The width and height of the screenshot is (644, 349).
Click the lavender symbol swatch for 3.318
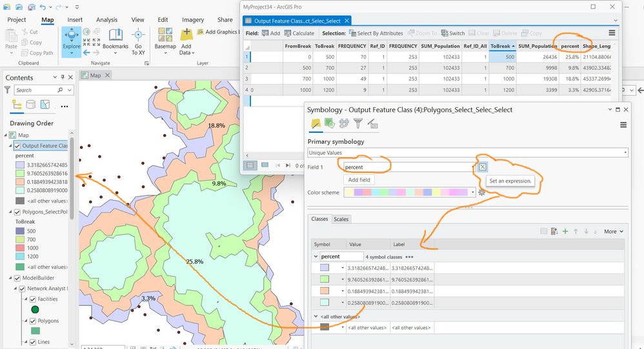325,268
